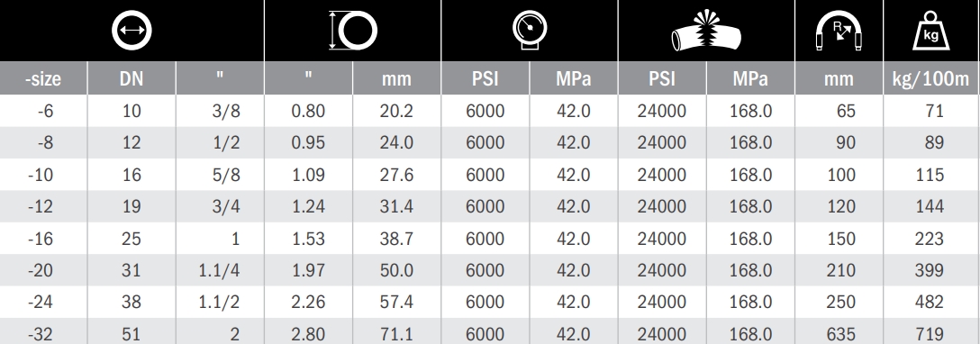The image size is (980, 344).
Task: Select the DN column header
Action: click(x=132, y=78)
